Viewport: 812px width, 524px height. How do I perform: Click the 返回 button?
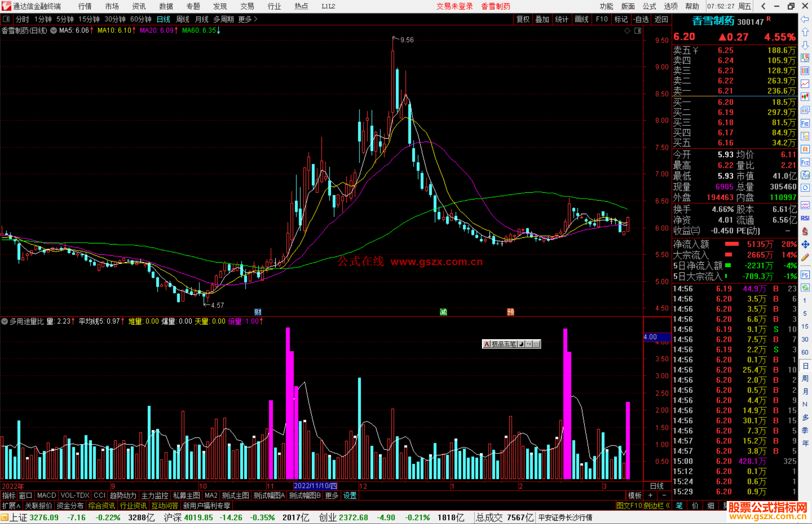[661, 19]
